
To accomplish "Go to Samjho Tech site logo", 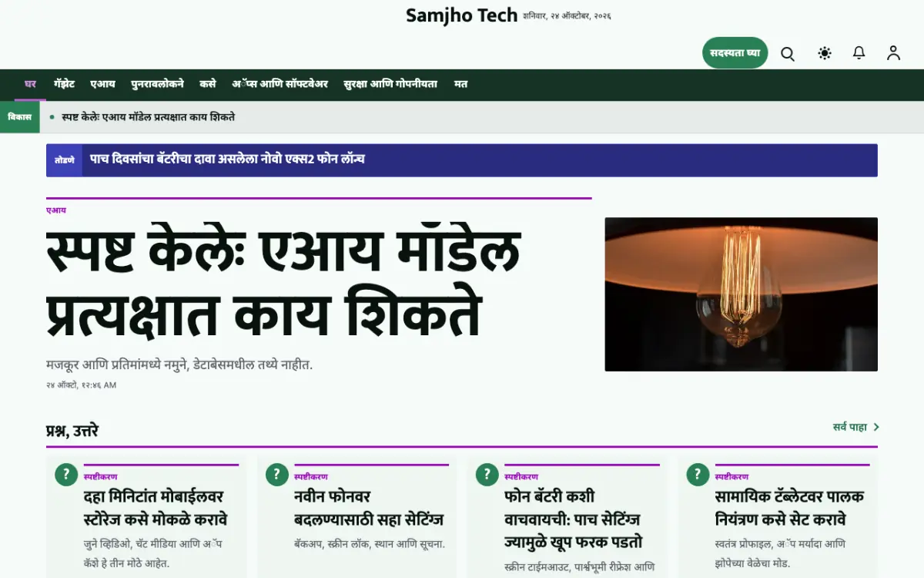I will click(x=461, y=15).
